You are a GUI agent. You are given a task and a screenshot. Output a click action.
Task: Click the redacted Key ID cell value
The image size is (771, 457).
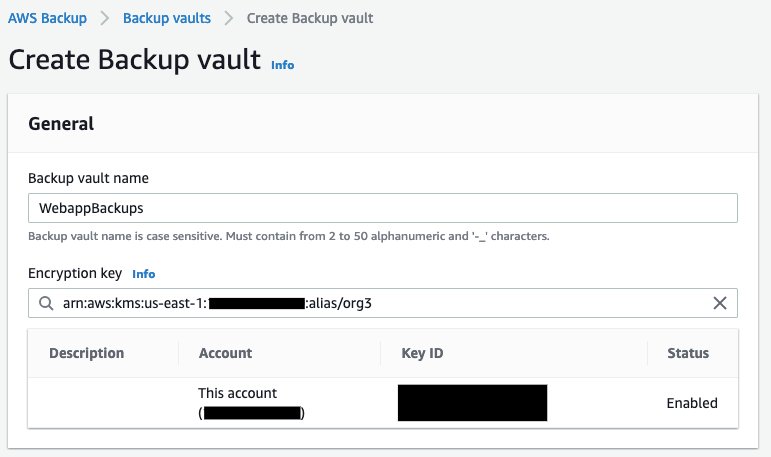point(473,403)
